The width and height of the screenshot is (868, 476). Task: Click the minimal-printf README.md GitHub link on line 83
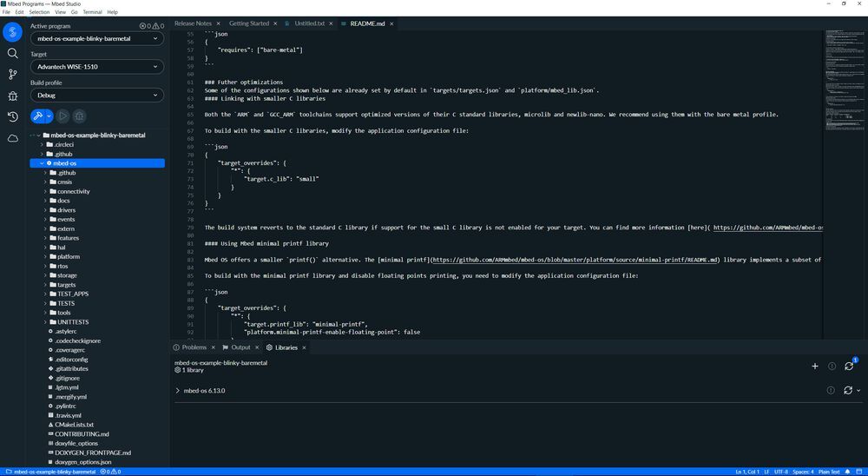coord(575,260)
